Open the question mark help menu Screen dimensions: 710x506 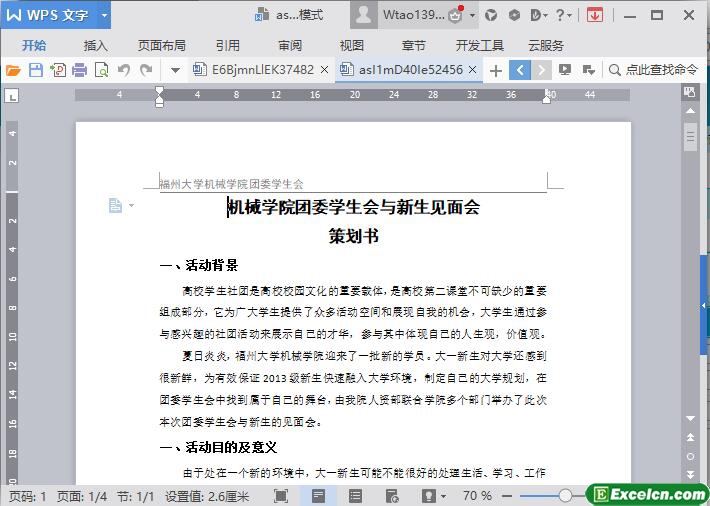[x=563, y=15]
